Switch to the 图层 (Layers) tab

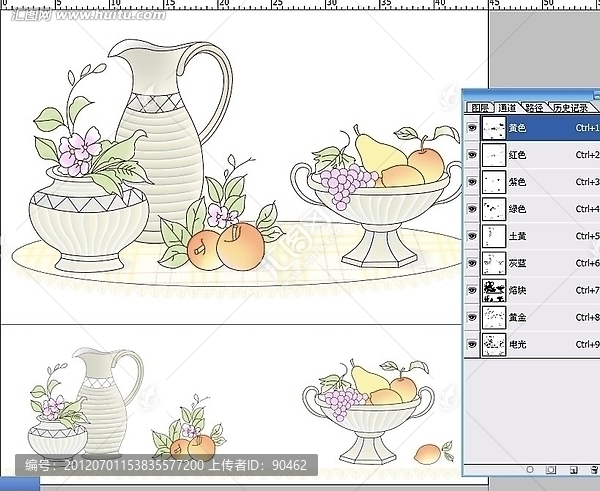click(x=480, y=108)
